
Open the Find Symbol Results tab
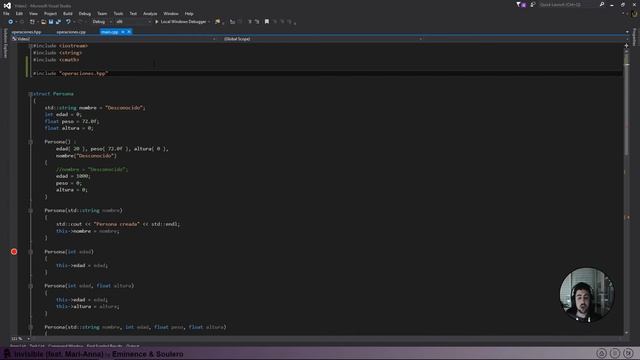(x=104, y=346)
